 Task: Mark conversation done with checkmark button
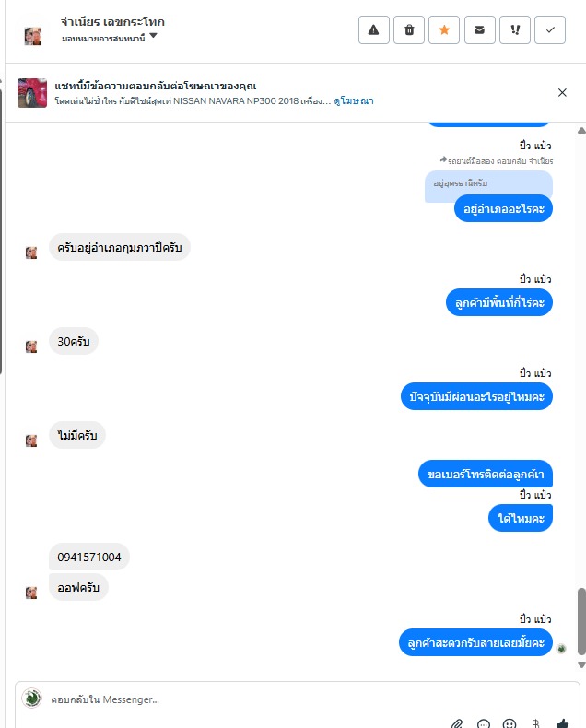pyautogui.click(x=550, y=30)
